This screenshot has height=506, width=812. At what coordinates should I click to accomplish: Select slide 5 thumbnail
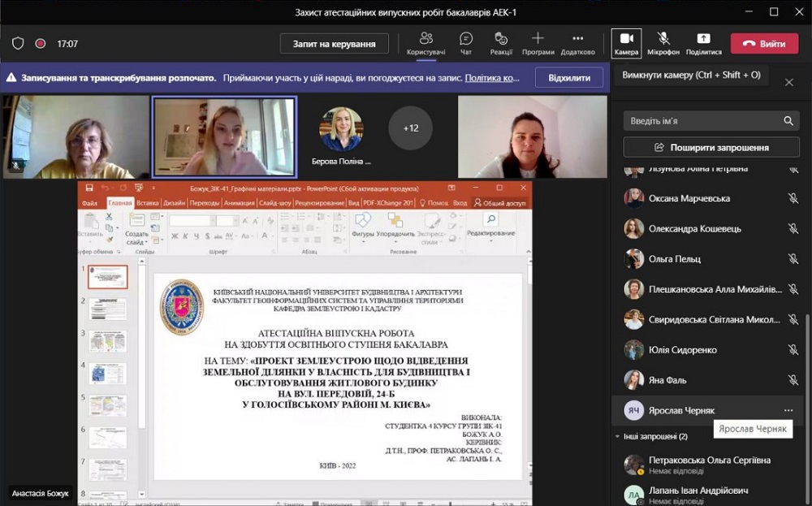(x=108, y=406)
